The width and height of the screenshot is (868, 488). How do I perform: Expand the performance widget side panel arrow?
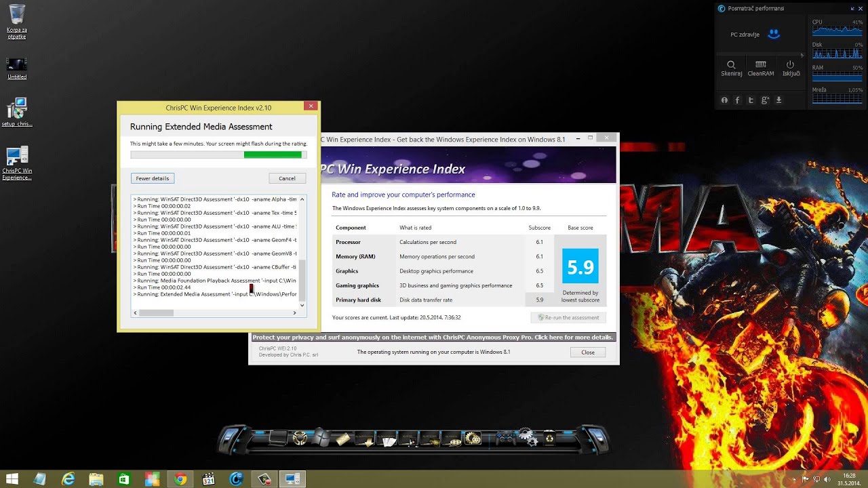coord(804,55)
